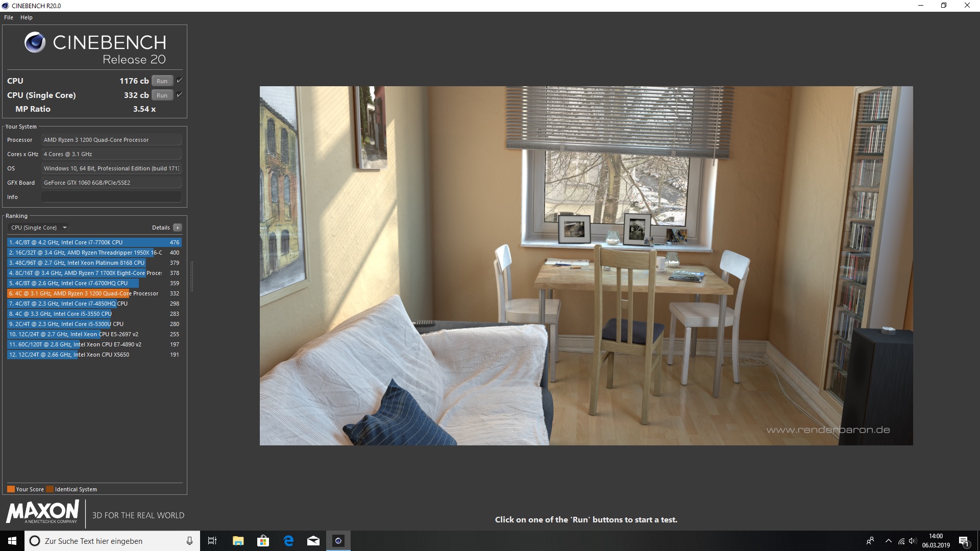Open the notification center icon
This screenshot has height=551, width=980.
964,541
